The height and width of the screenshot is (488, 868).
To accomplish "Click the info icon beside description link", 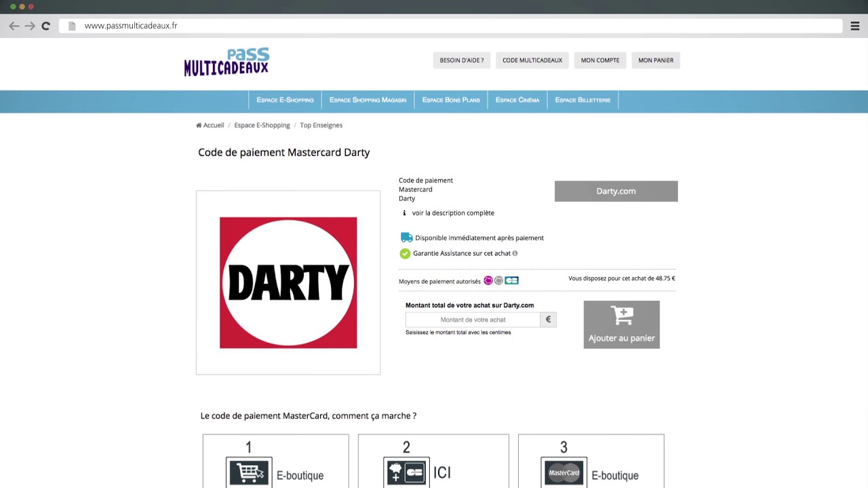I will click(404, 213).
